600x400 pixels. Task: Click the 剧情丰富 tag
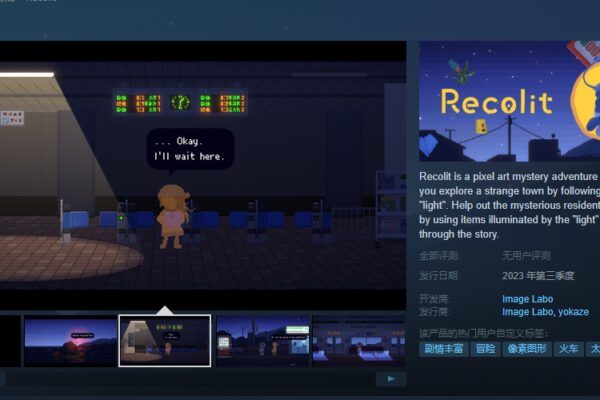point(443,349)
